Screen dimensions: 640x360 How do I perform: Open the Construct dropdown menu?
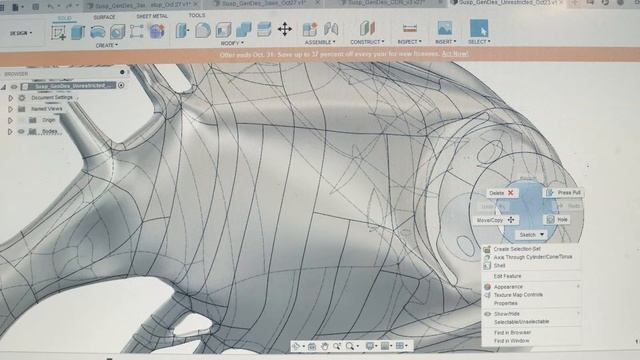(367, 42)
